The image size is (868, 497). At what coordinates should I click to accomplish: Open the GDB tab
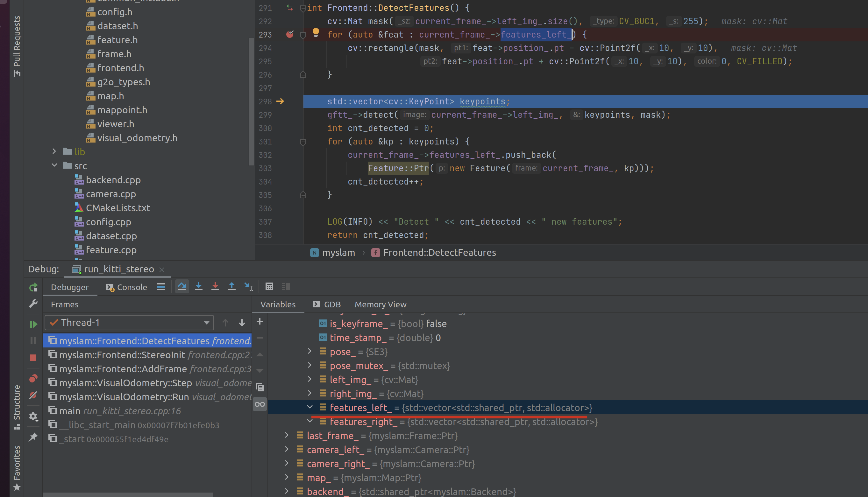pos(327,304)
